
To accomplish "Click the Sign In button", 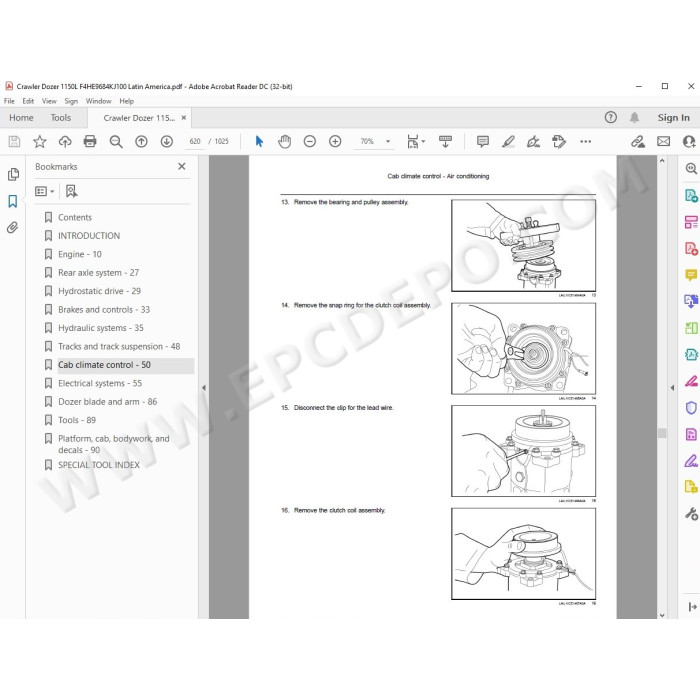I will (673, 117).
